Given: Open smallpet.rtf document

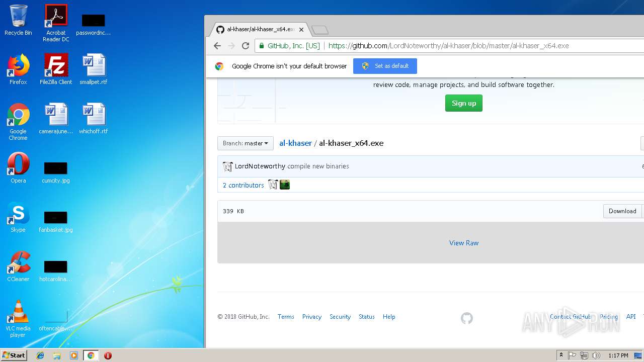Looking at the screenshot, I should 94,69.
